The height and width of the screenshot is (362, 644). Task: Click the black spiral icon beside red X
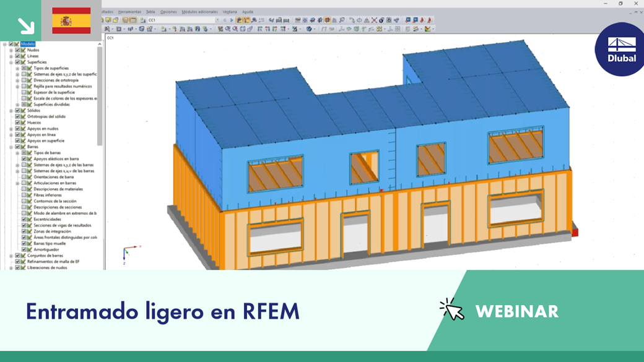(381, 20)
